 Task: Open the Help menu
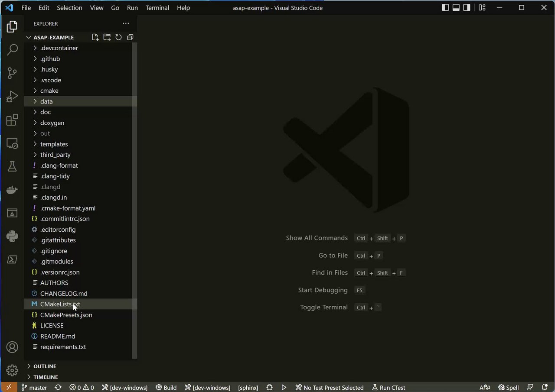183,8
